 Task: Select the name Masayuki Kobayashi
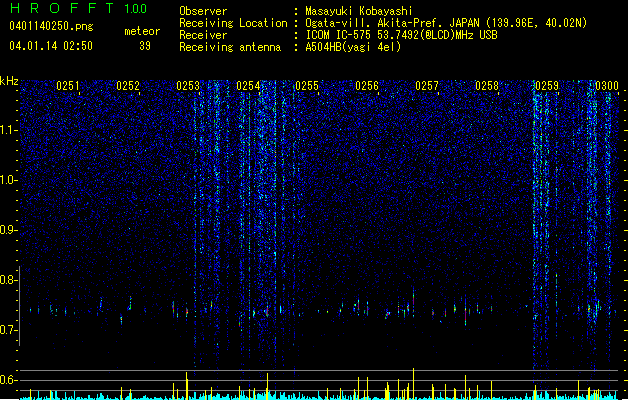[359, 11]
